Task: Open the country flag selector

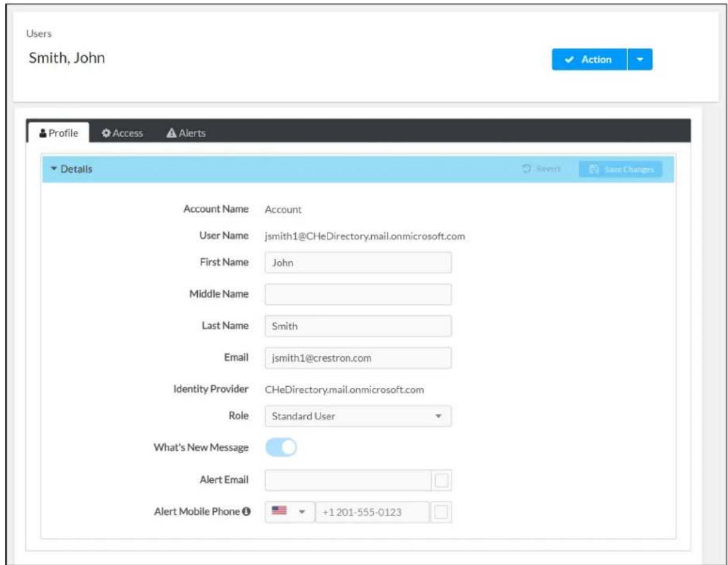Action: 290,512
